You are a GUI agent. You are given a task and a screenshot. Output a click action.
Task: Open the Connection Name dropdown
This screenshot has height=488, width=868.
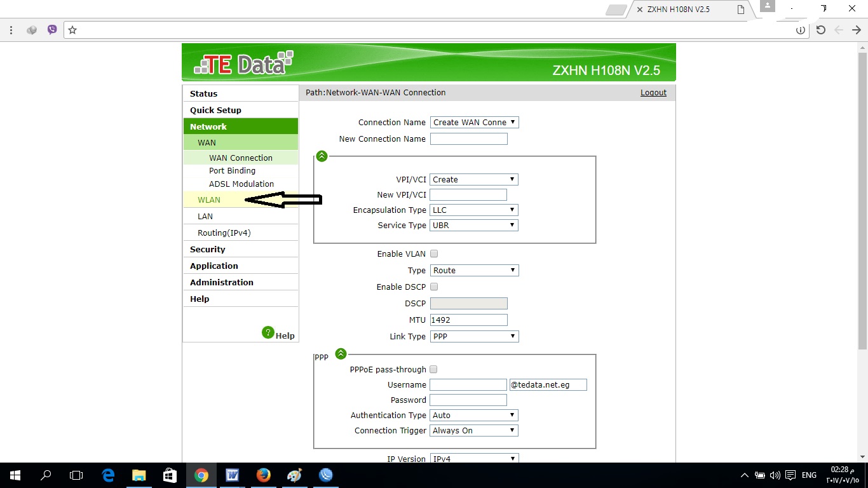[475, 122]
